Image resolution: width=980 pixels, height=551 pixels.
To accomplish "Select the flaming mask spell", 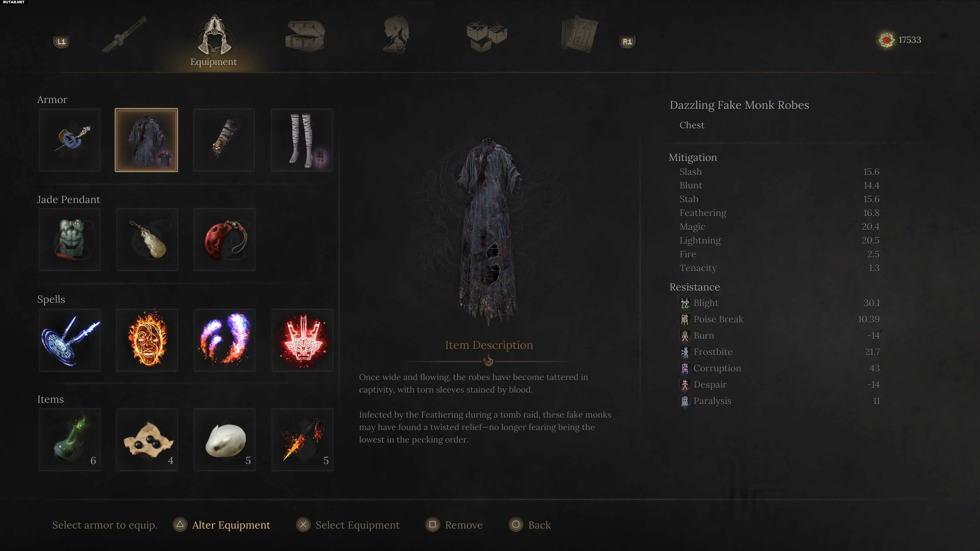I will (147, 340).
